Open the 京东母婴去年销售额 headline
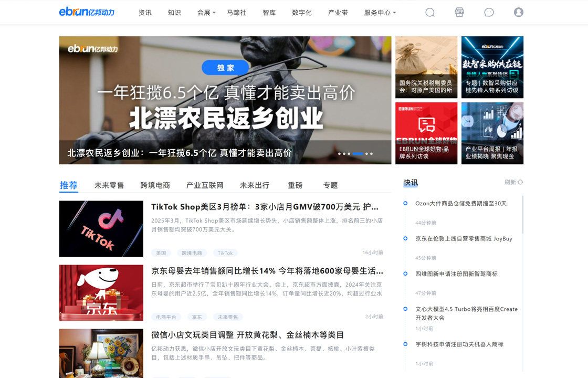The width and height of the screenshot is (588, 378). 267,271
